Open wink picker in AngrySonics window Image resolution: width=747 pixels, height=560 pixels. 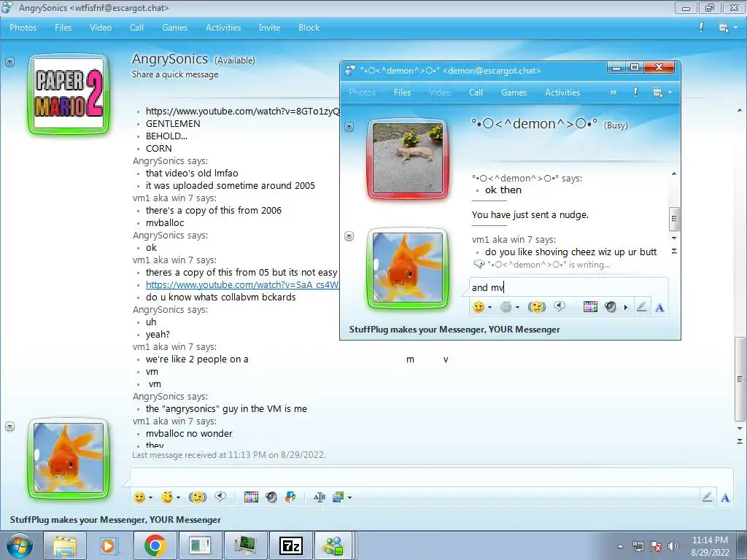(167, 497)
